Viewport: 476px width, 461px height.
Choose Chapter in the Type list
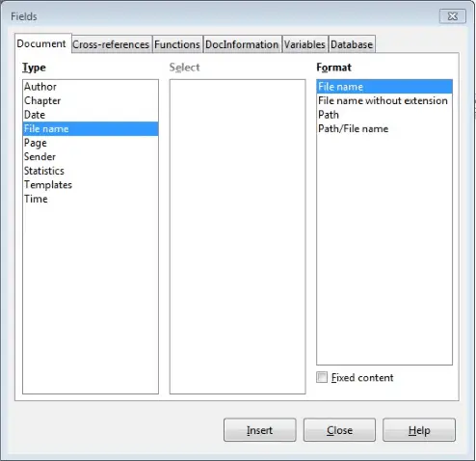(x=91, y=100)
